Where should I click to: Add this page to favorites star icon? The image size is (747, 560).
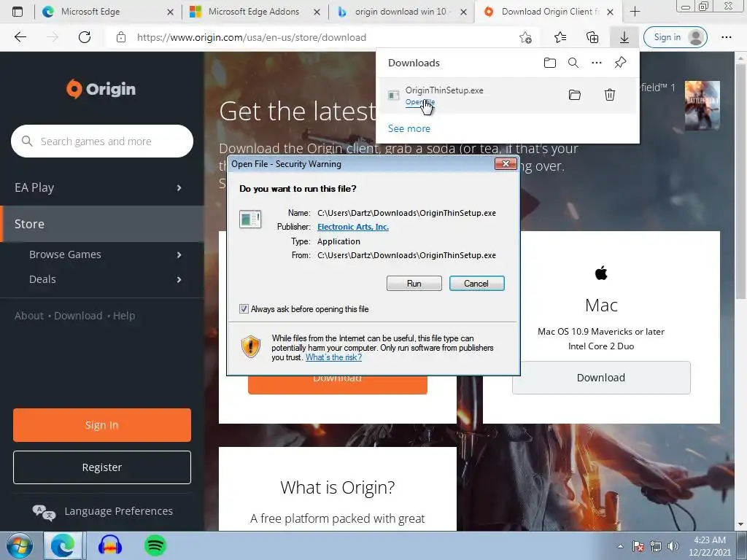tap(525, 37)
